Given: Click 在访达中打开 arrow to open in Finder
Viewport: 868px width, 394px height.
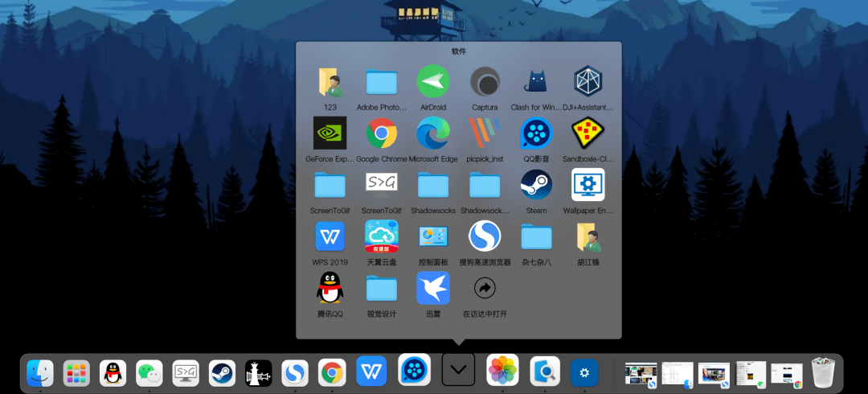Looking at the screenshot, I should point(485,288).
